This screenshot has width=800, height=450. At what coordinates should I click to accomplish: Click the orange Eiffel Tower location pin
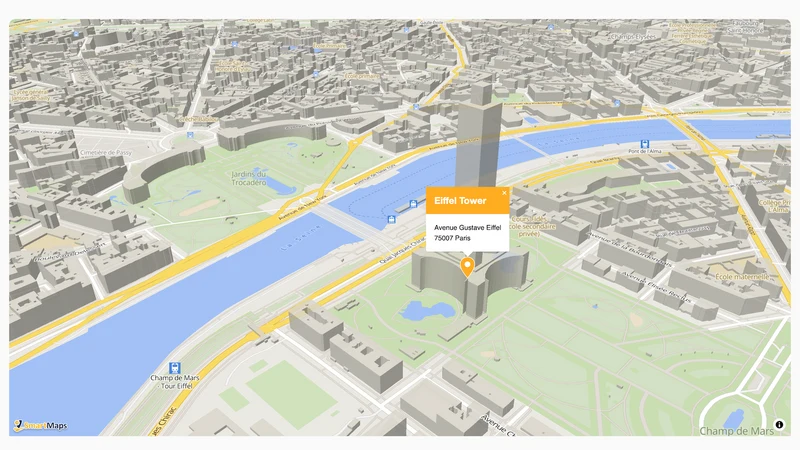coord(467,267)
